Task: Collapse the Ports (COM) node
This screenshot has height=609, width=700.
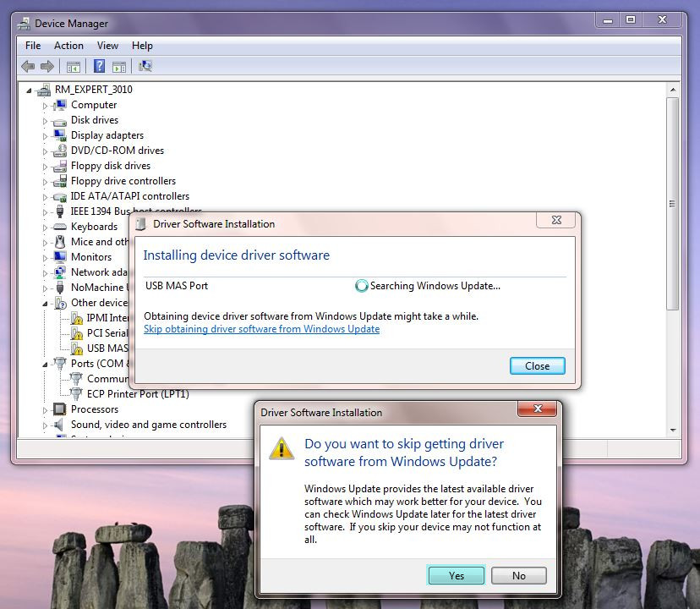Action: click(45, 365)
